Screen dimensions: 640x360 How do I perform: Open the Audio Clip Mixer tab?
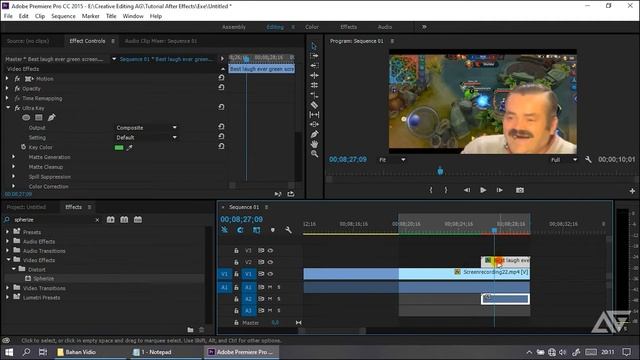click(161, 41)
